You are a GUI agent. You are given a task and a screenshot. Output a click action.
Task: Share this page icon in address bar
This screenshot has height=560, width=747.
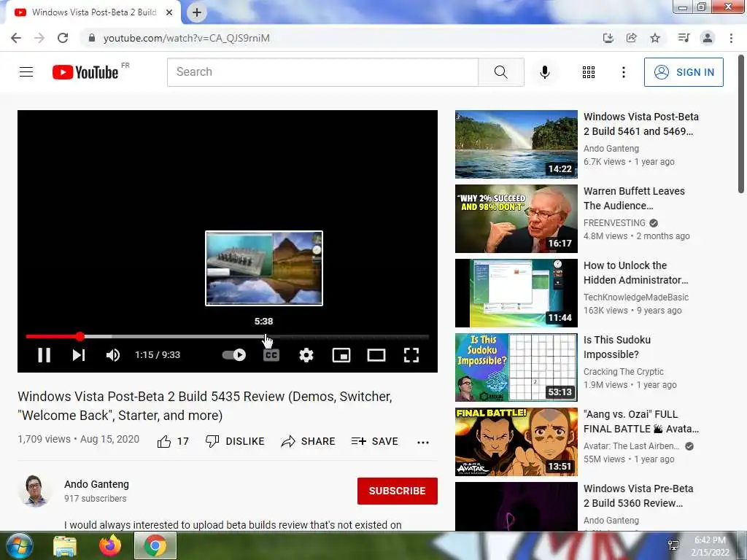(x=632, y=38)
